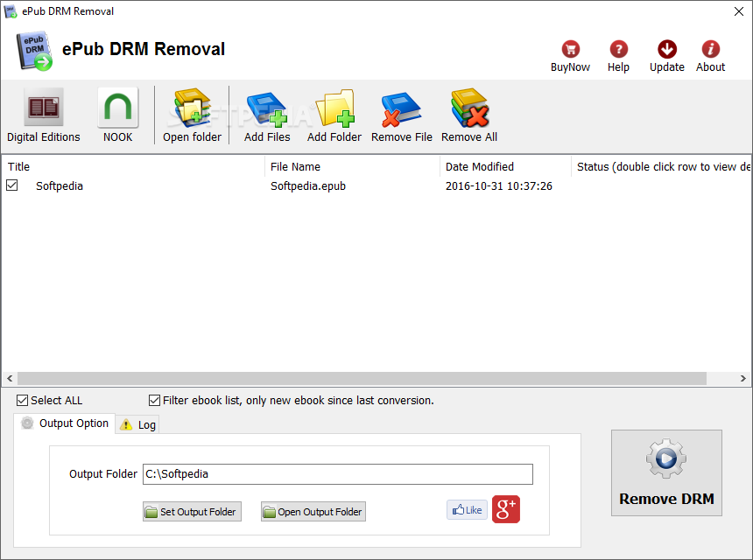Image resolution: width=753 pixels, height=560 pixels.
Task: Click the horizontal scrollbar thumb
Action: coord(362,378)
